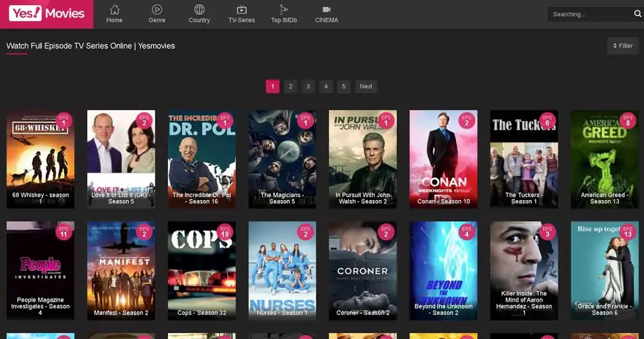Screen dimensions: 644x339
Task: Click the Next page button
Action: (366, 87)
